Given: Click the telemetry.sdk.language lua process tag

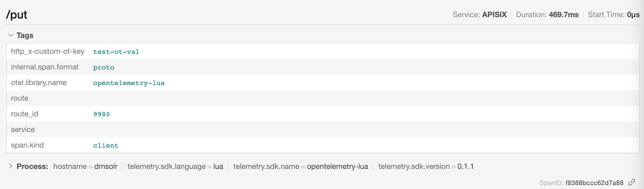Looking at the screenshot, I should (x=175, y=166).
